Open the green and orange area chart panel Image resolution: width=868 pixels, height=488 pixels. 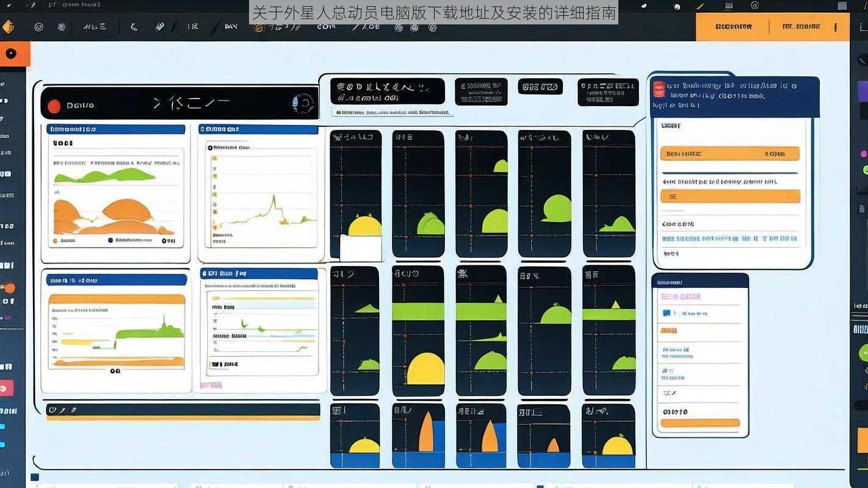(x=116, y=193)
